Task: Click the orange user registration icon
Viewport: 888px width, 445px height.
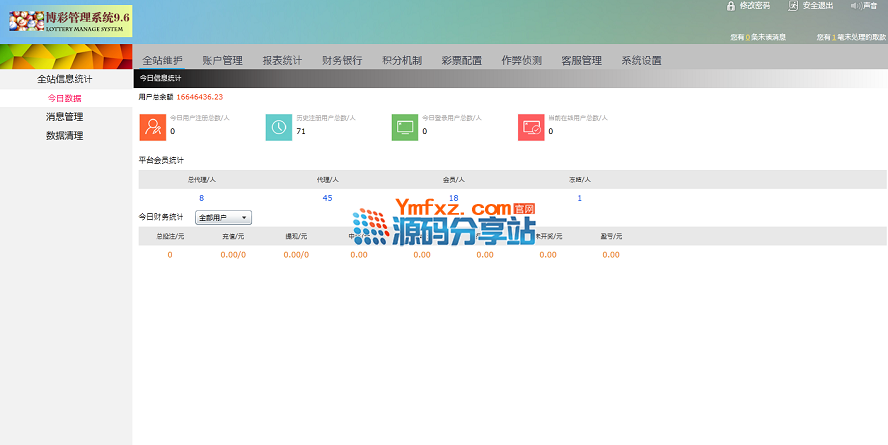Action: tap(153, 127)
